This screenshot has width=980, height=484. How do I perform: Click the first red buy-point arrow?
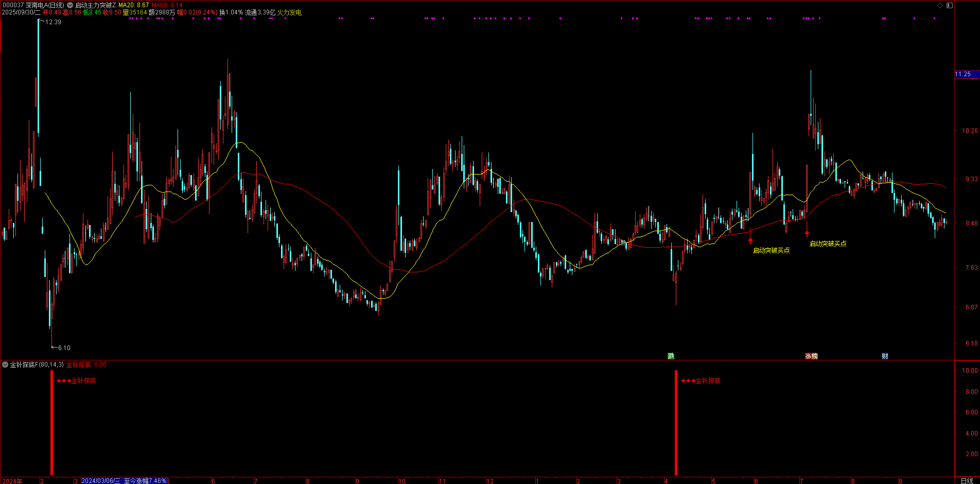[750, 240]
